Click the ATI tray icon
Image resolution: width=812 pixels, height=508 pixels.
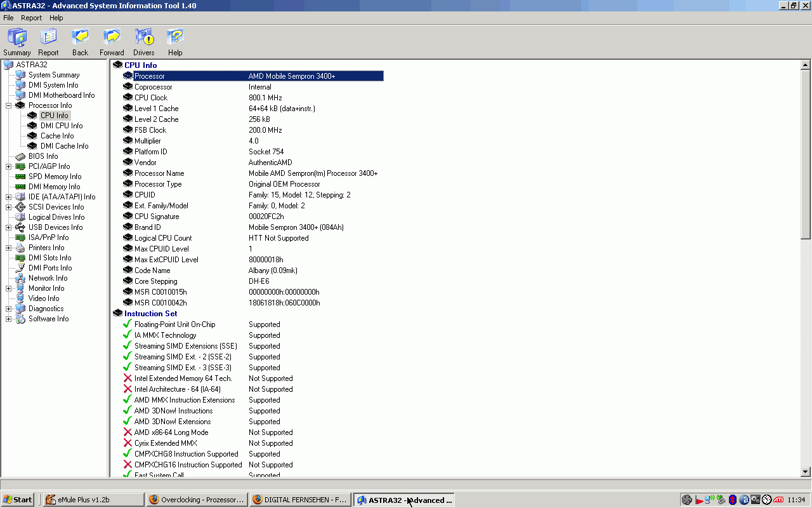(x=778, y=500)
